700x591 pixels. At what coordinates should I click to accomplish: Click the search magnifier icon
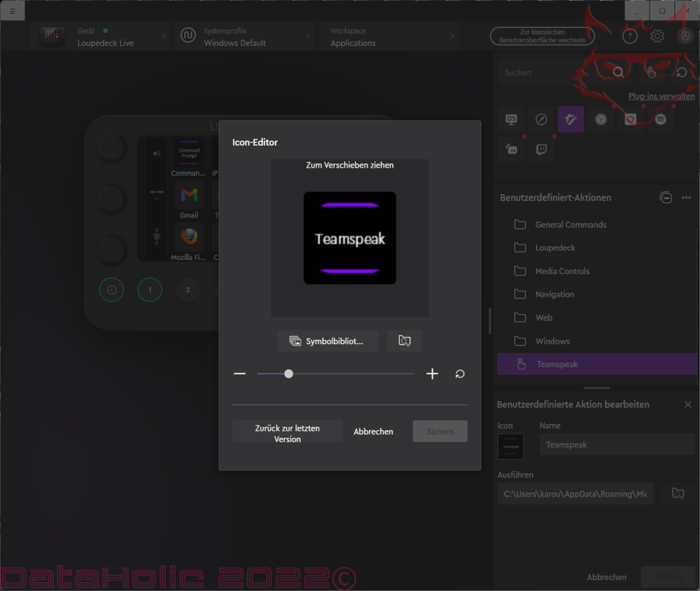[x=618, y=72]
